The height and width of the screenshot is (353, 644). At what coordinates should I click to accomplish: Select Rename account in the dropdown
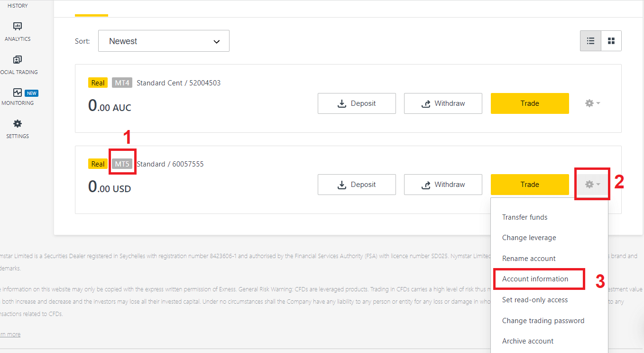tap(529, 259)
